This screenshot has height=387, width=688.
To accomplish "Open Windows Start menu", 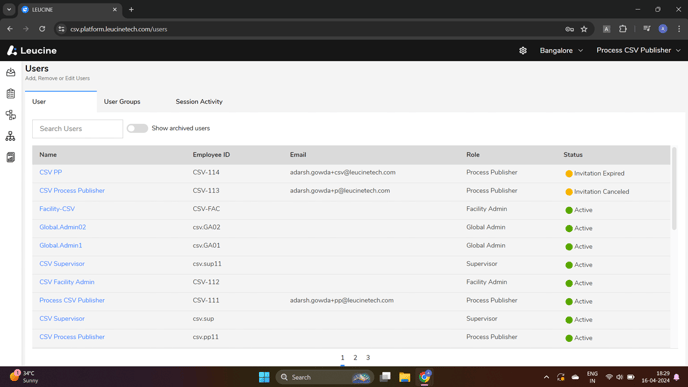I will pos(264,377).
